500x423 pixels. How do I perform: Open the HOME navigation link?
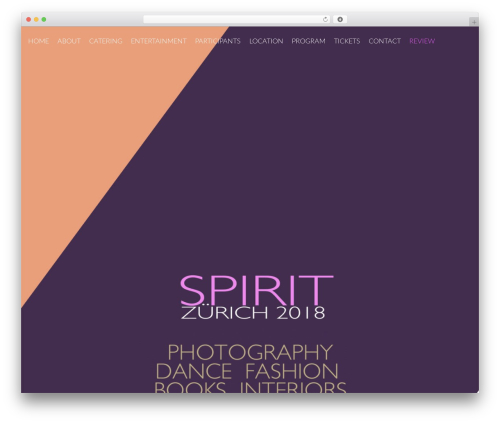38,41
